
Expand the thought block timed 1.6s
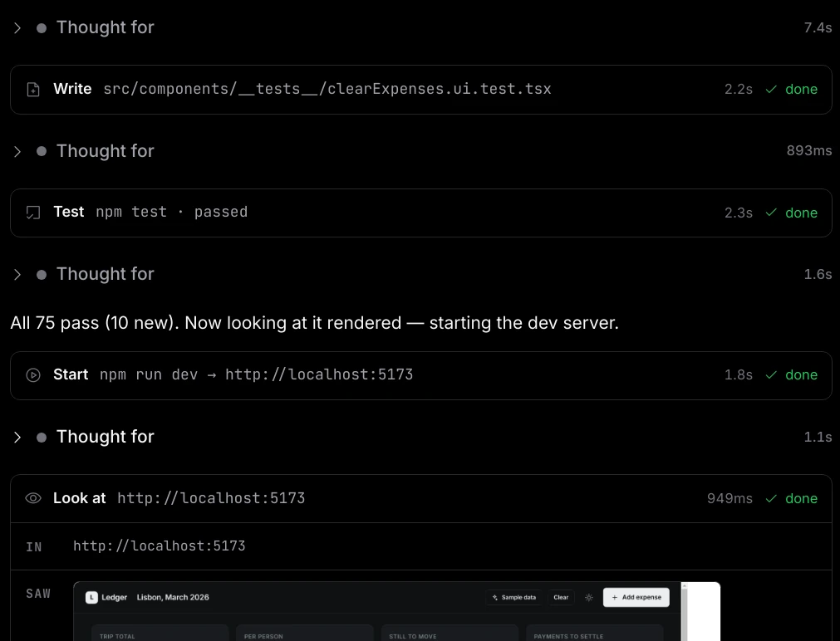17,275
